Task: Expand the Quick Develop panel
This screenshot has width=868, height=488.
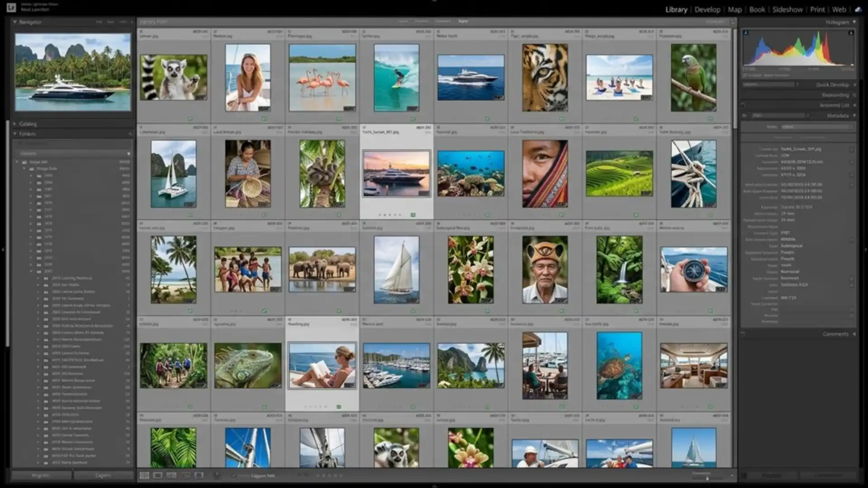Action: [x=854, y=84]
